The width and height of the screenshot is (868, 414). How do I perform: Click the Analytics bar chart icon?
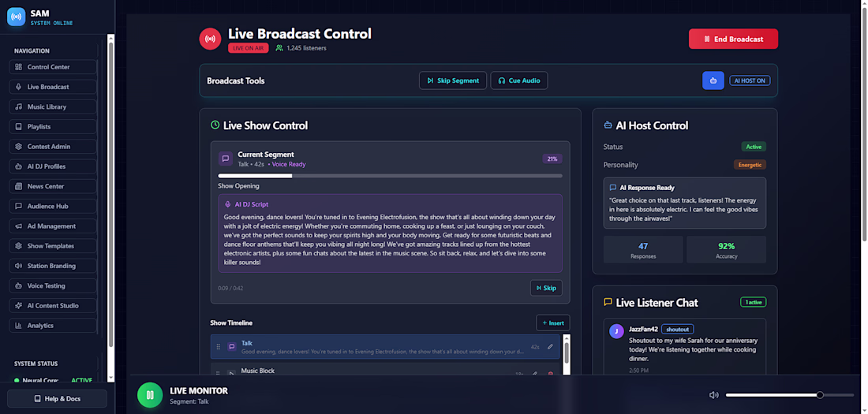tap(18, 326)
